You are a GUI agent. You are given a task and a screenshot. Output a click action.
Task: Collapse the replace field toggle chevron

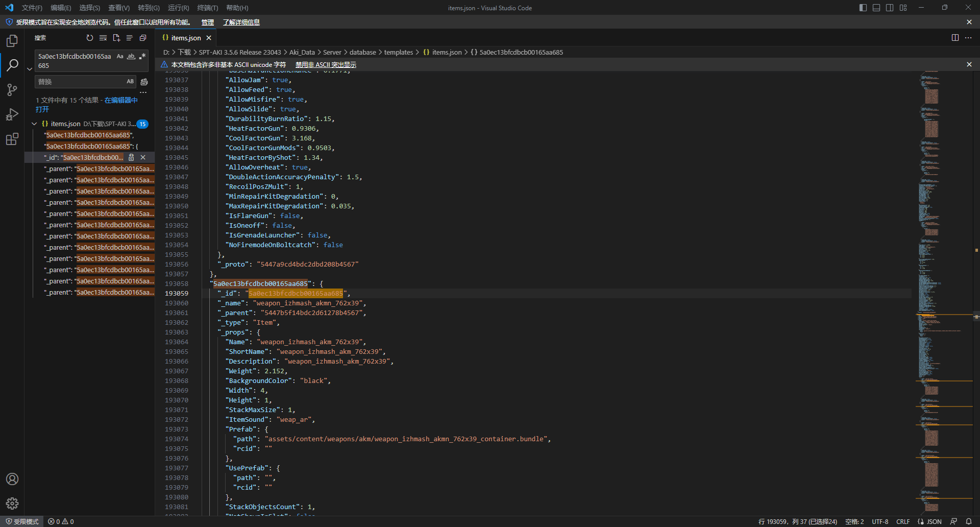click(30, 69)
